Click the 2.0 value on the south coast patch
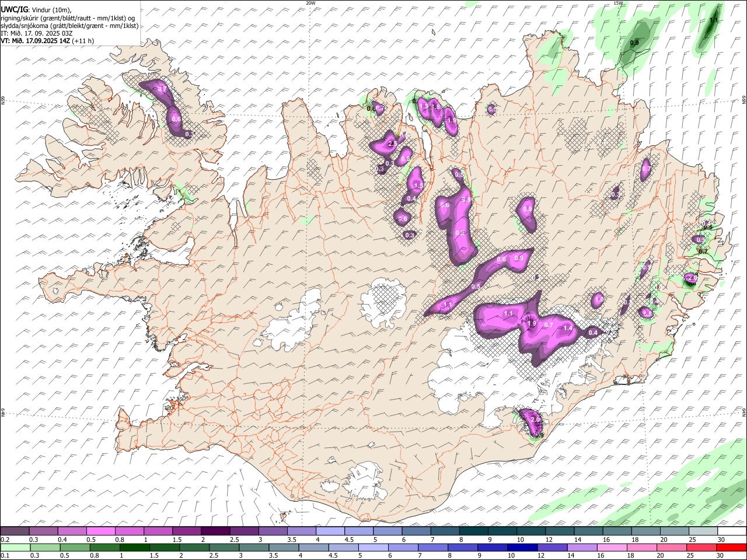The height and width of the screenshot is (560, 747). (535, 420)
